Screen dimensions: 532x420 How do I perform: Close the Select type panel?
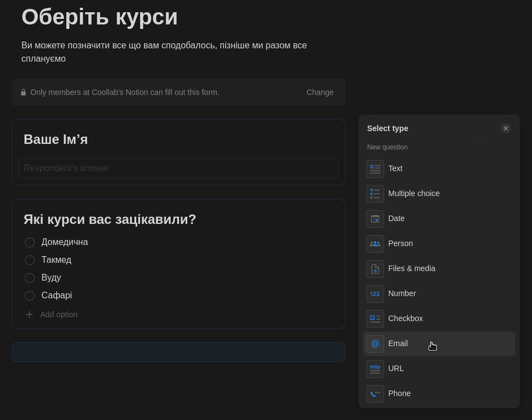click(x=505, y=128)
